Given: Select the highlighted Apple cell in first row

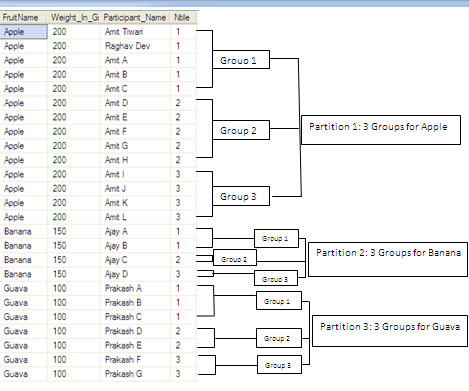Looking at the screenshot, I should (x=24, y=32).
